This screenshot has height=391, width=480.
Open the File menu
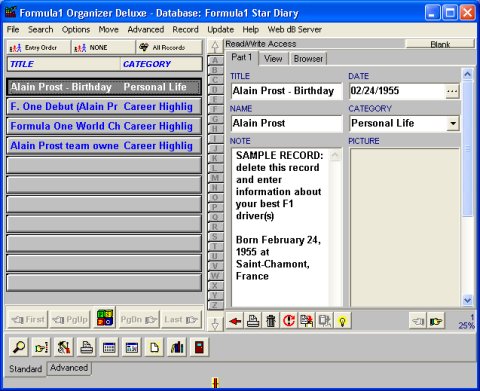(x=13, y=30)
